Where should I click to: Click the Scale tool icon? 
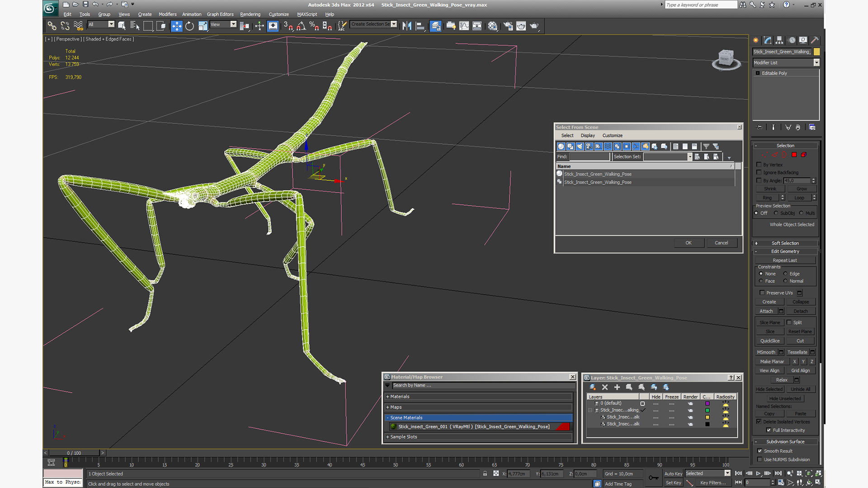203,26
